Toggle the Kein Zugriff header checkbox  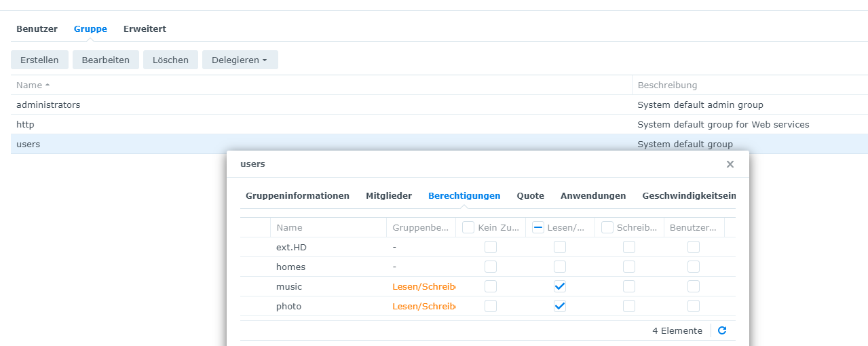point(468,227)
